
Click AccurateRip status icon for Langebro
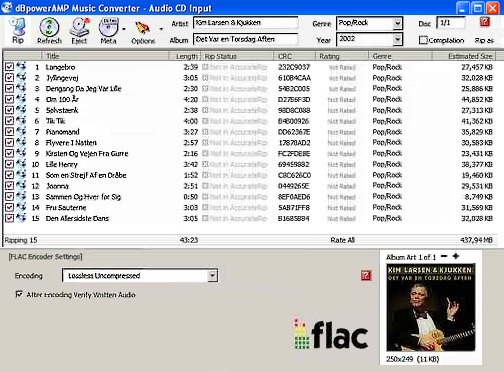(x=205, y=67)
